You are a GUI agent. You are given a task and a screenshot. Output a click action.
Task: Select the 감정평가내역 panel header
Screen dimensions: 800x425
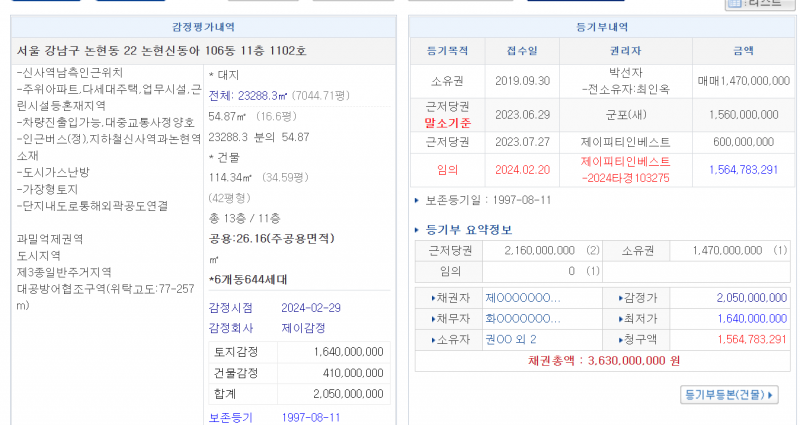[x=201, y=27]
